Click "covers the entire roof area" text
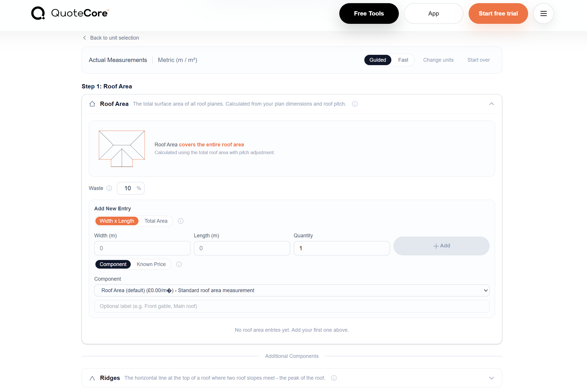The width and height of the screenshot is (587, 392). pyautogui.click(x=211, y=145)
